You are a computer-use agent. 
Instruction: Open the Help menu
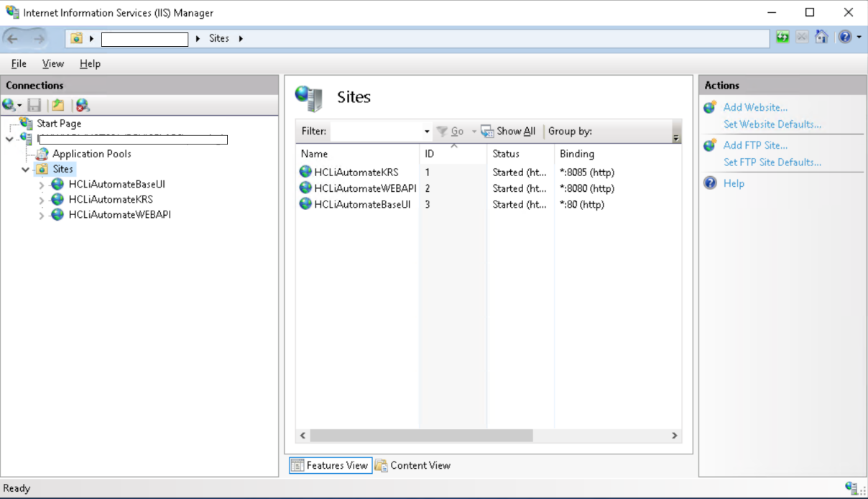click(90, 63)
